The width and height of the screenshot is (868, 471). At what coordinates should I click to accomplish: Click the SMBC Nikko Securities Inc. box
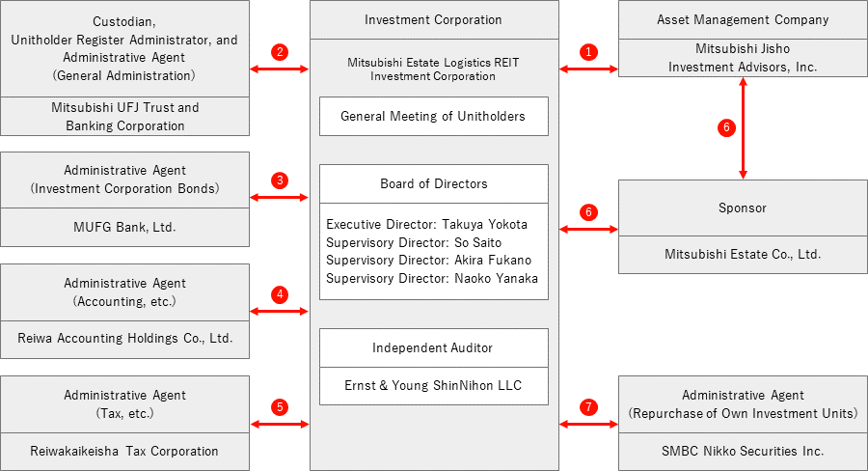coord(743,452)
